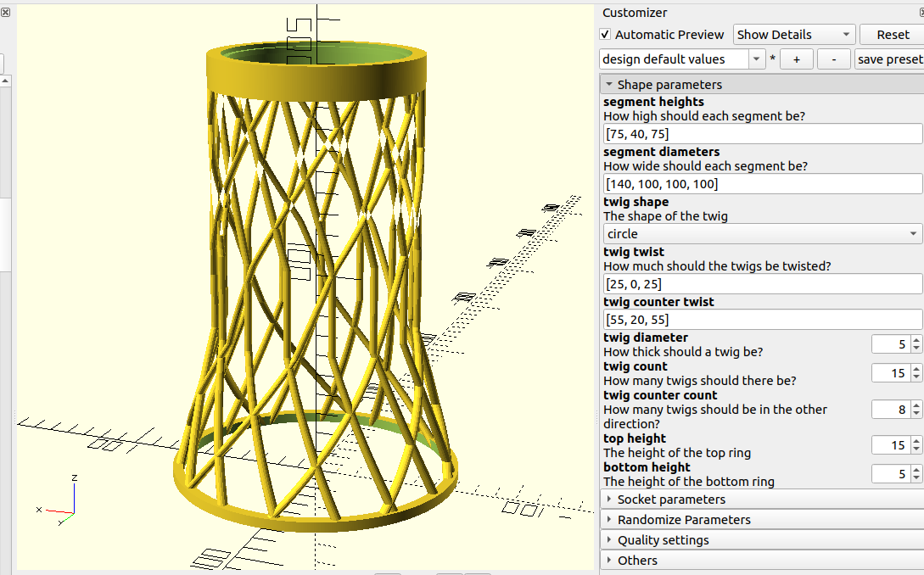Screen dimensions: 924x575
Task: Uncheck the Automatic Preview checkbox
Action: pos(606,35)
